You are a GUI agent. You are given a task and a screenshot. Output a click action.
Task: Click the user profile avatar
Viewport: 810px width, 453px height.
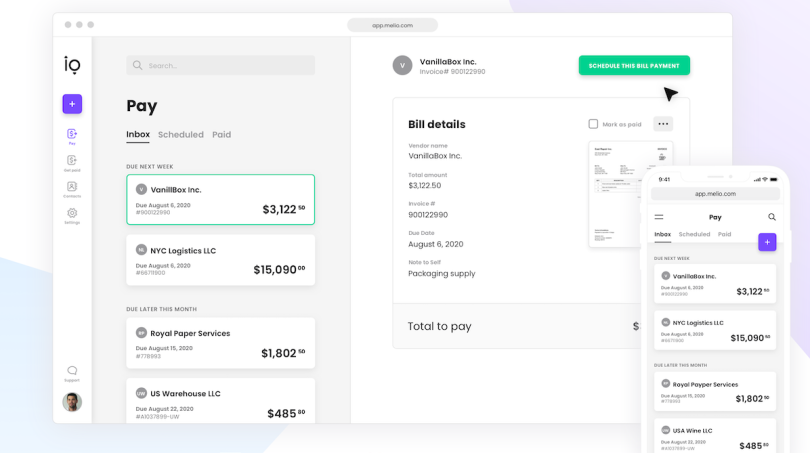point(72,402)
